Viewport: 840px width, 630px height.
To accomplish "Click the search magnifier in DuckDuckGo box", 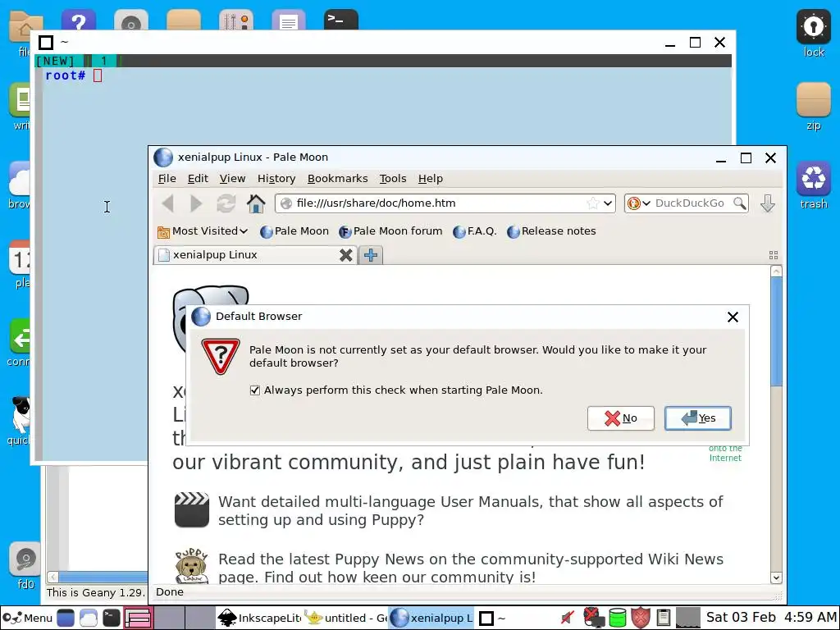I will [x=739, y=203].
